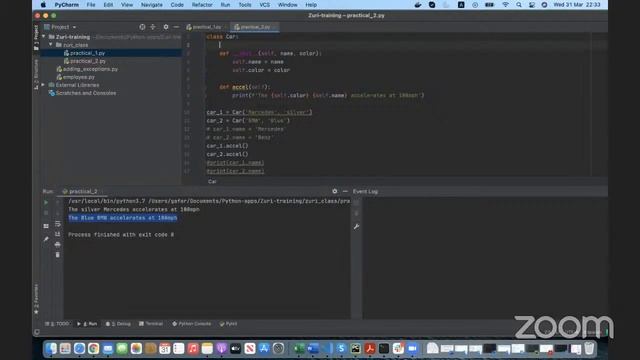Place cursor on car_1.accel() code line
This screenshot has height=360, width=640.
[227, 146]
